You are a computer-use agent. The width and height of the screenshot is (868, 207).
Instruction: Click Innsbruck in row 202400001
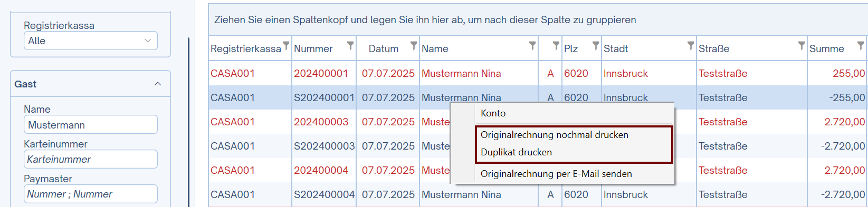pos(625,73)
